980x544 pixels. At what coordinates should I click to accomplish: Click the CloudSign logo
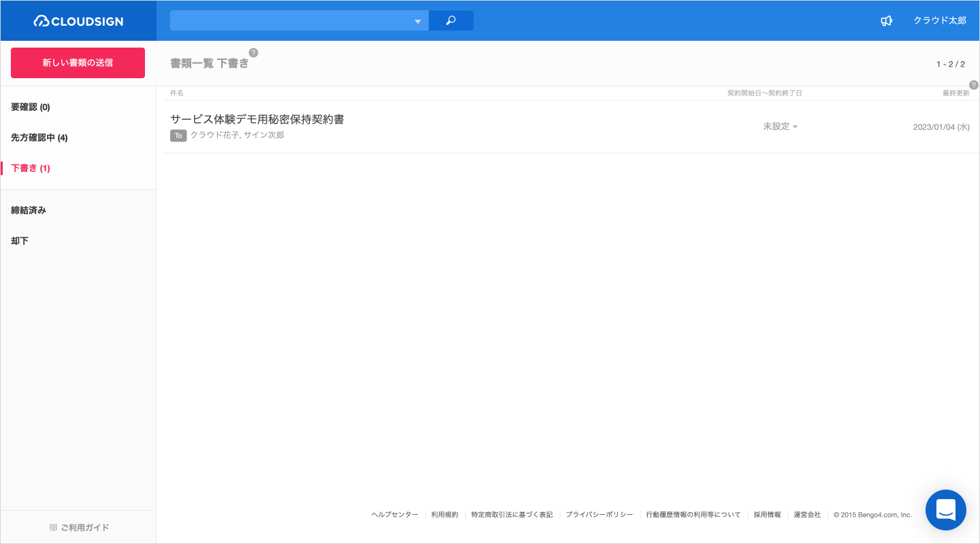[x=78, y=21]
